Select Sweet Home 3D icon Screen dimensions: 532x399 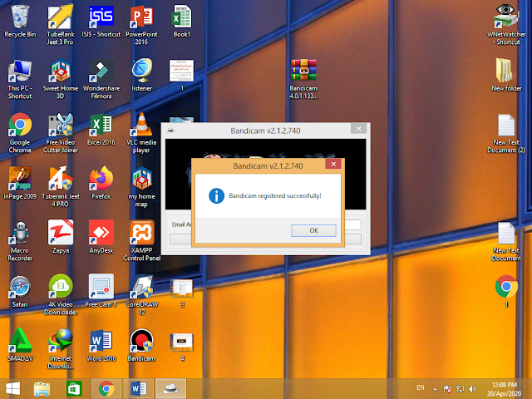[x=61, y=79]
